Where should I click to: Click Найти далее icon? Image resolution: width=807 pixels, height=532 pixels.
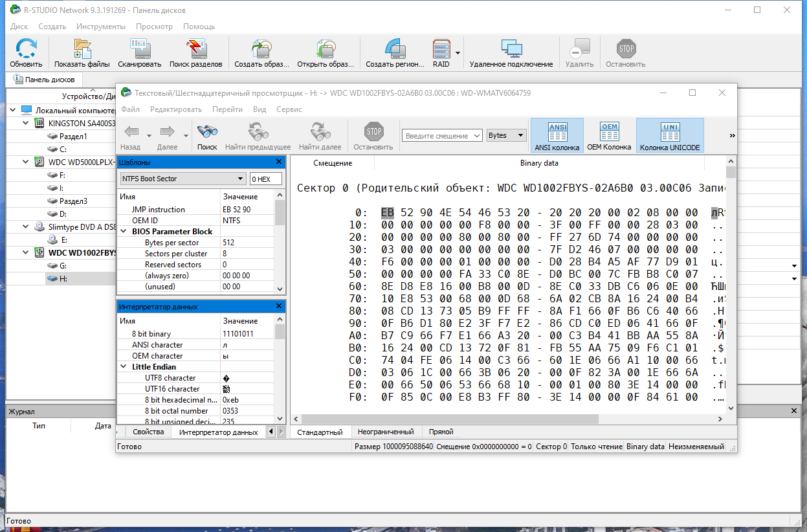320,132
